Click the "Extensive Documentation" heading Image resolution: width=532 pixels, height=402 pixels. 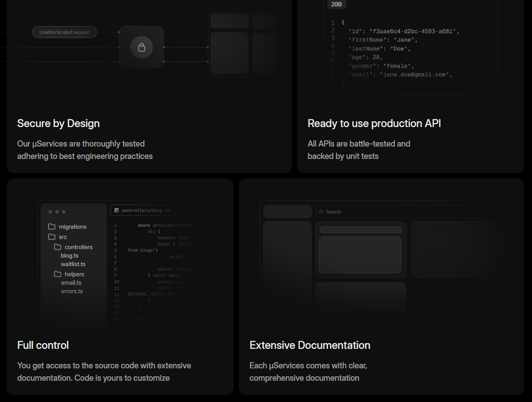[x=310, y=345]
